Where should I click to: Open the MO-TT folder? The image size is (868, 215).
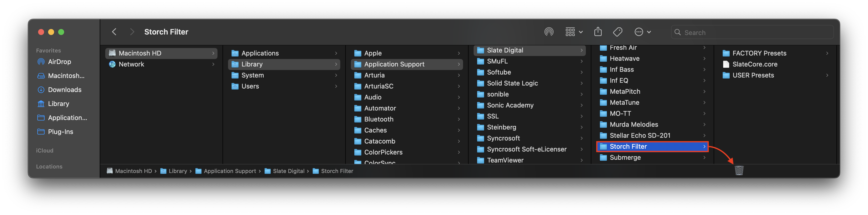(x=653, y=113)
